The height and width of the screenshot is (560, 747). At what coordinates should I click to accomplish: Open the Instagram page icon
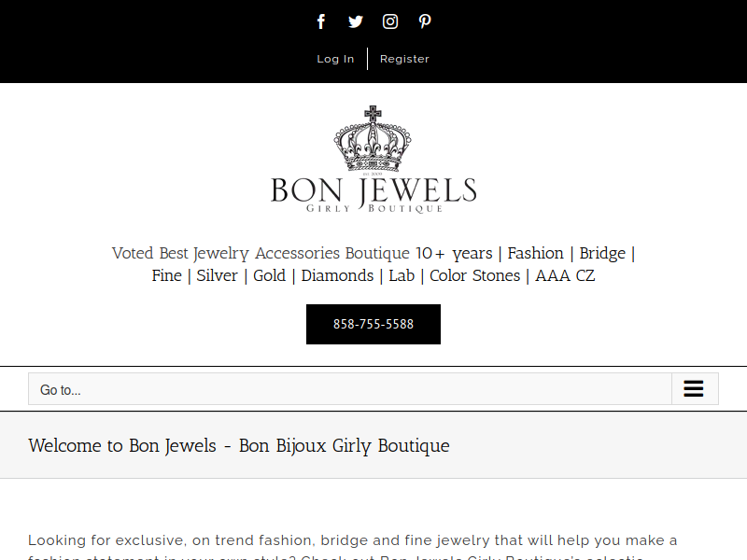390,21
